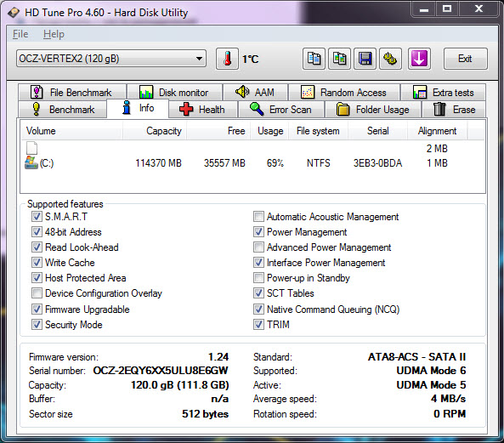Select the 35557 MB free cell
Image resolution: width=504 pixels, height=443 pixels.
[224, 163]
